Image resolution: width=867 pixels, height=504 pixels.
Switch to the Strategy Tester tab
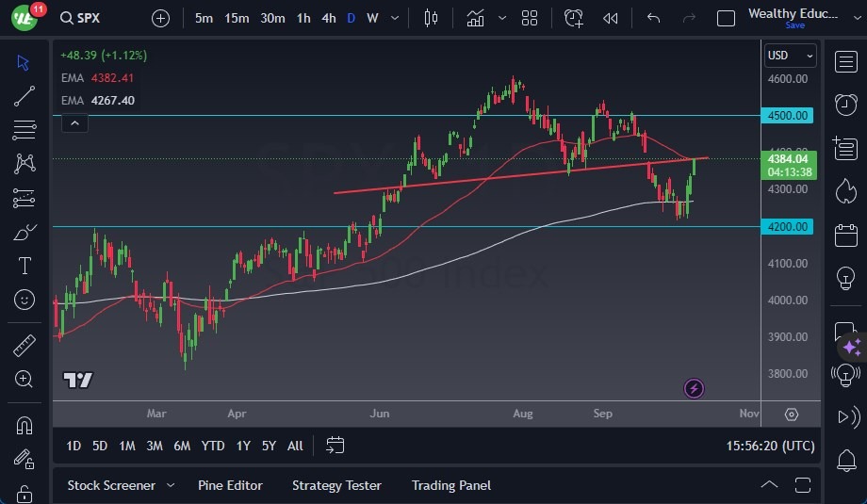coord(336,485)
